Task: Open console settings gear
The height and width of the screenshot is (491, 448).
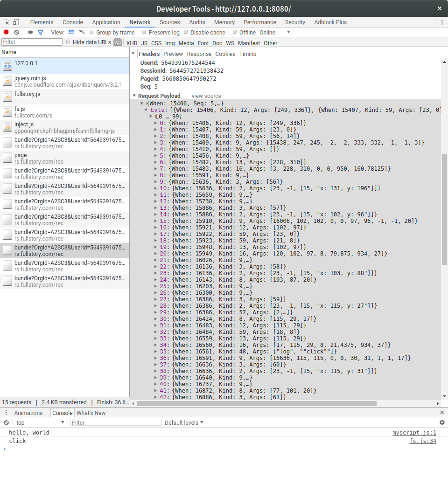Action: pos(442,422)
